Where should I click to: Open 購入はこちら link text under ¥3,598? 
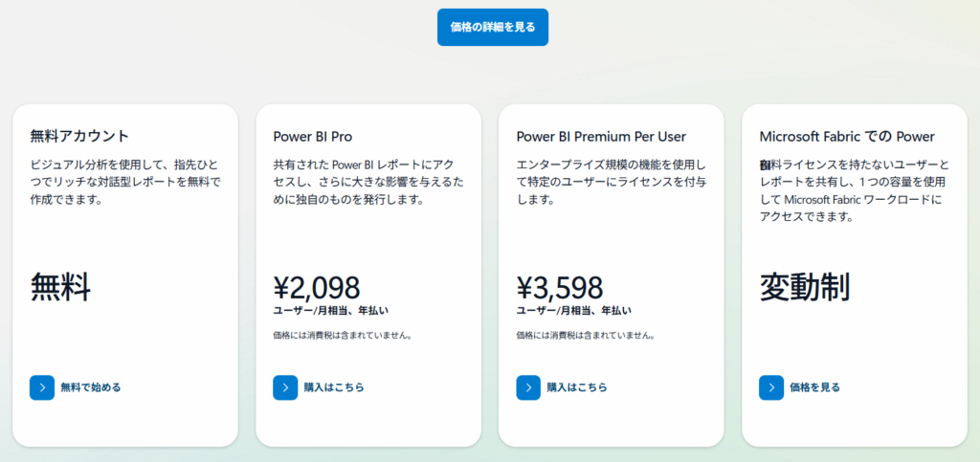577,387
